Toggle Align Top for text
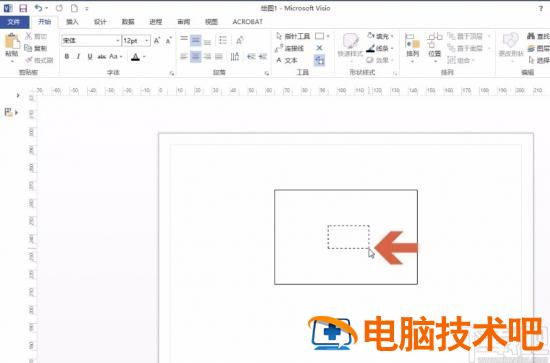Viewport: 550px width, 363px height. [184, 39]
